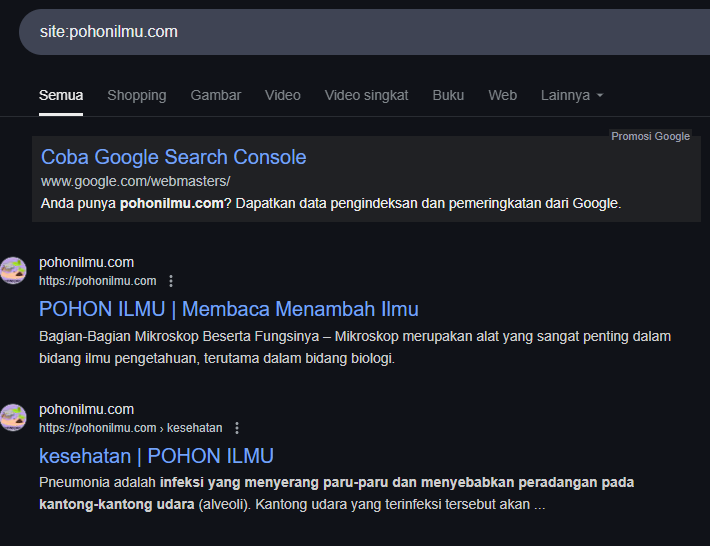Open the Gambar results tab

[x=216, y=96]
